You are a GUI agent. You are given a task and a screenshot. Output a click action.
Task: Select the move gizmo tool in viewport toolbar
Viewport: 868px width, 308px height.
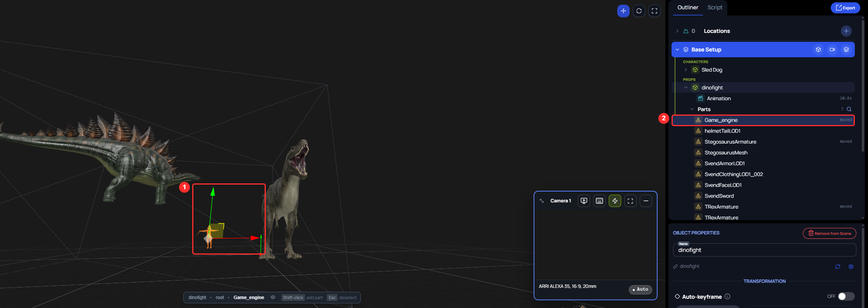pyautogui.click(x=623, y=11)
